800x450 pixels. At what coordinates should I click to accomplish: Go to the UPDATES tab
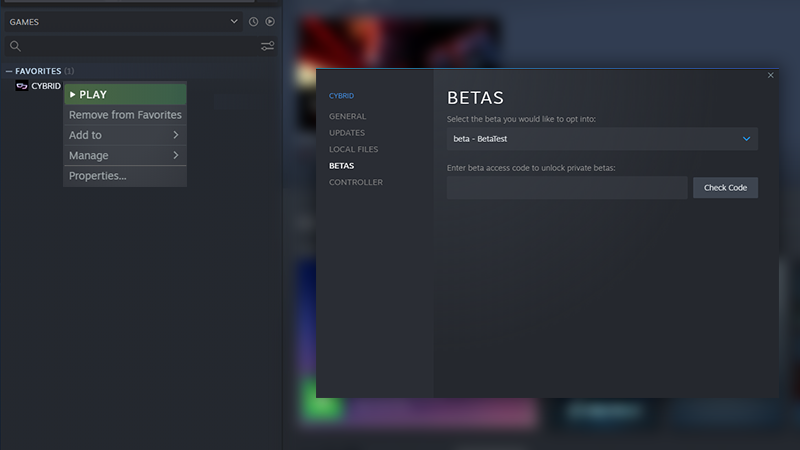click(x=346, y=133)
